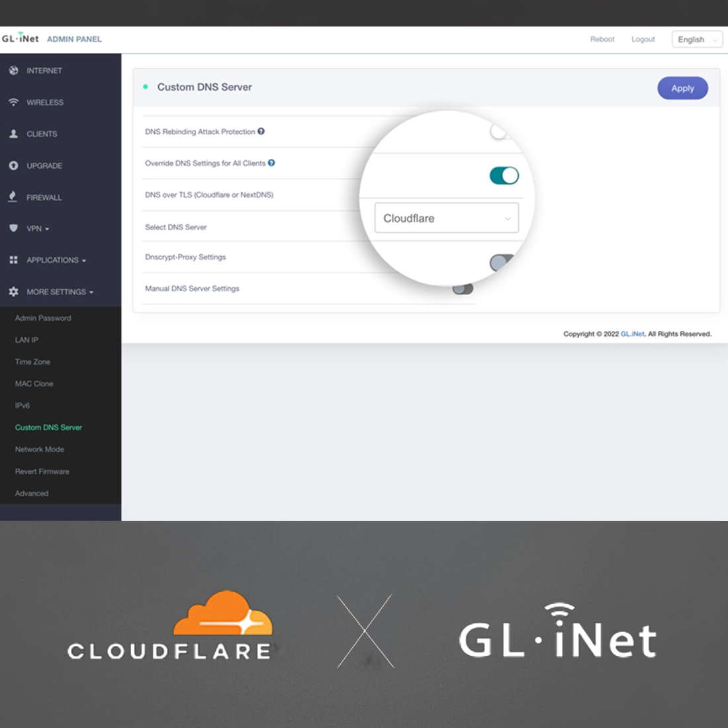Change the English language selection
This screenshot has height=728, width=728.
tap(696, 39)
